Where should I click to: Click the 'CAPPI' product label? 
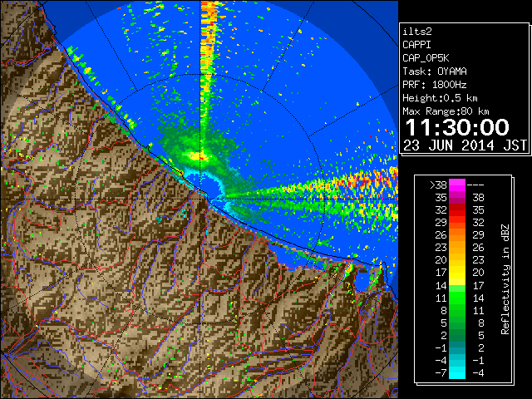coord(416,45)
